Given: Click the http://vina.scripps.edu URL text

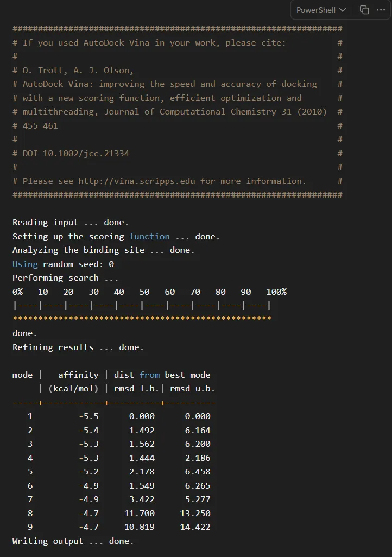Looking at the screenshot, I should (x=137, y=181).
